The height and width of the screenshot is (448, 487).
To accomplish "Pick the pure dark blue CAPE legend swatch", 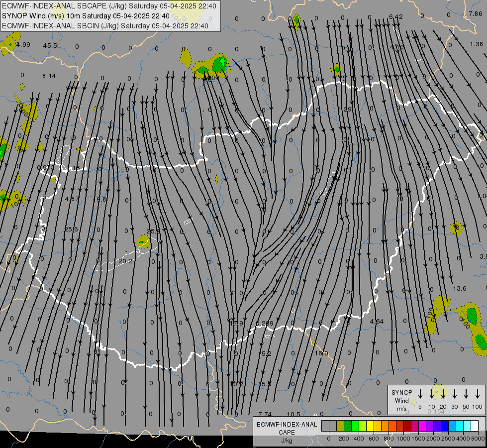I will click(x=444, y=426).
